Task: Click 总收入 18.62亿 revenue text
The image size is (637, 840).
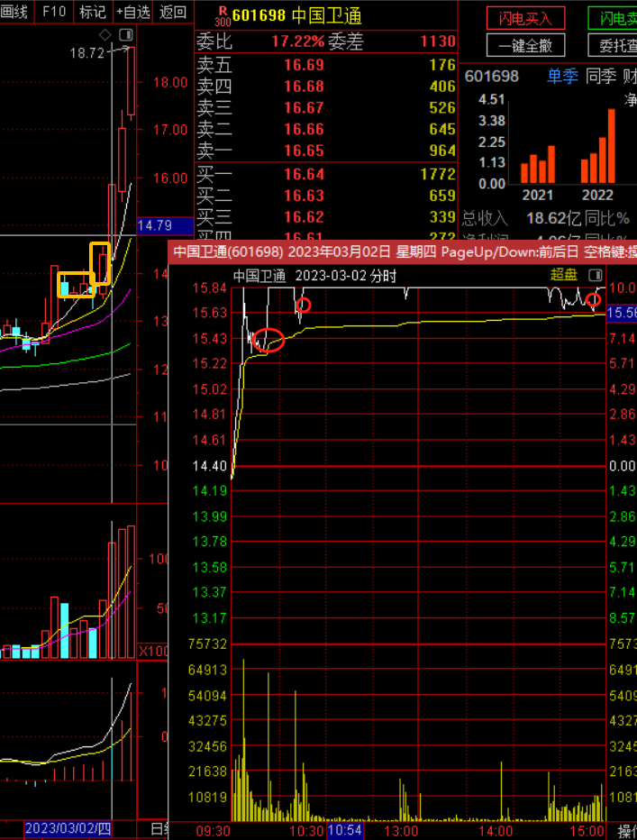Action: 522,218
